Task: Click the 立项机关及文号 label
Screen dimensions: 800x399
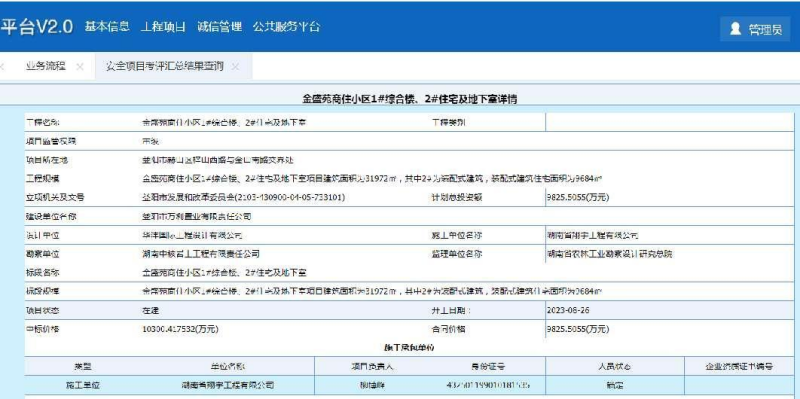Action: click(55, 197)
